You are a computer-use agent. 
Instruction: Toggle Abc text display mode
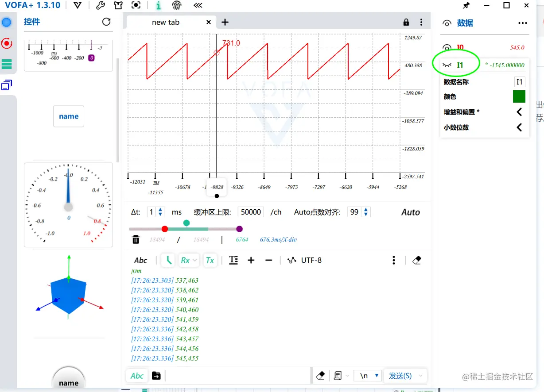[x=140, y=260]
